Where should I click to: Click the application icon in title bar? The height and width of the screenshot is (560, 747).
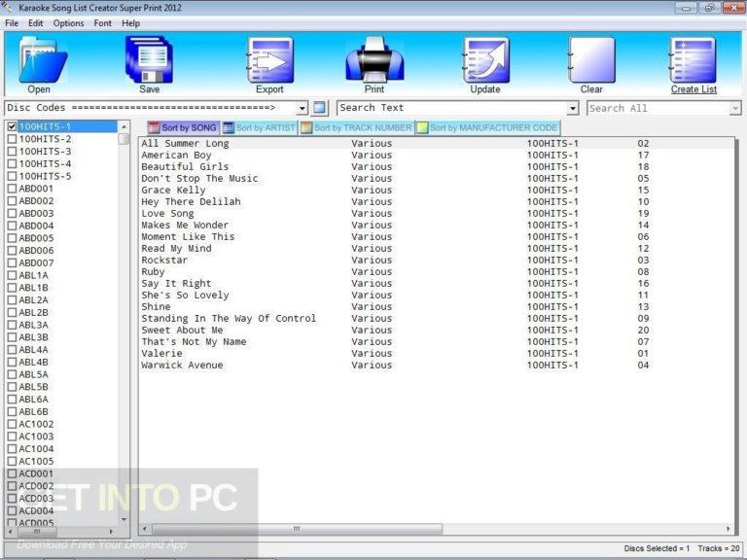point(8,7)
